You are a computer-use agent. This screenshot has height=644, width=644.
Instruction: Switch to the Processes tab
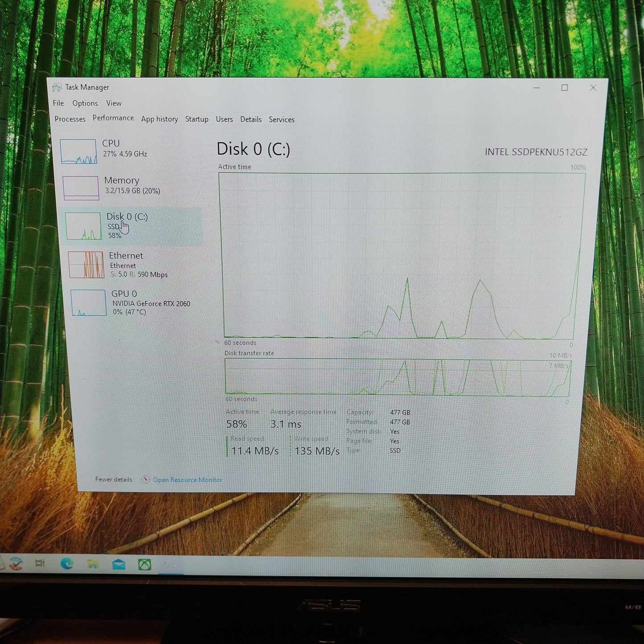[x=70, y=119]
